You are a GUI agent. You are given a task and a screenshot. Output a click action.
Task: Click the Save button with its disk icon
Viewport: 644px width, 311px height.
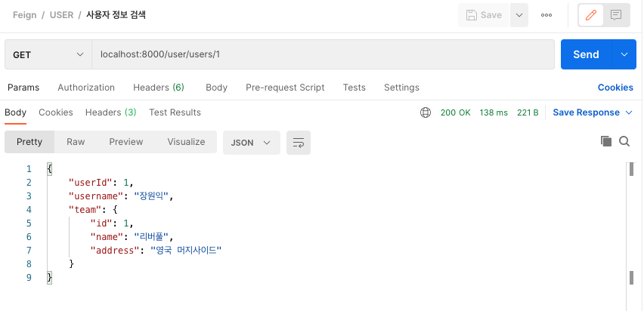click(x=485, y=15)
